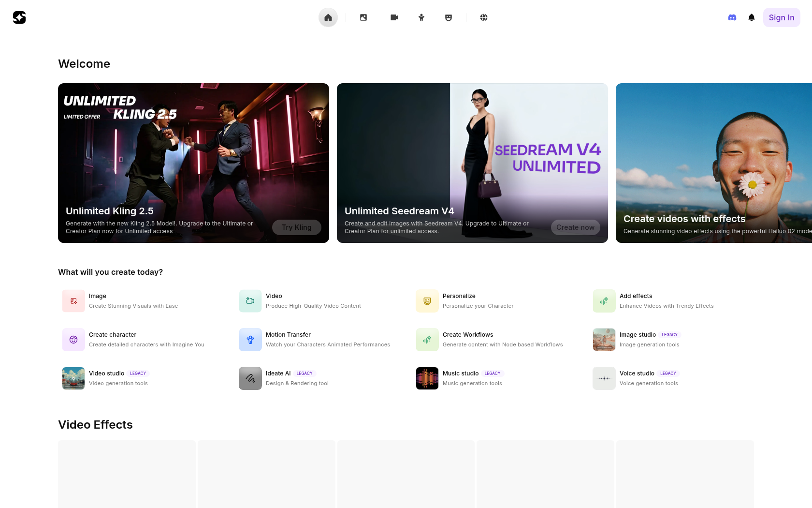This screenshot has width=812, height=508.
Task: Click the Video tool icon
Action: tap(250, 301)
